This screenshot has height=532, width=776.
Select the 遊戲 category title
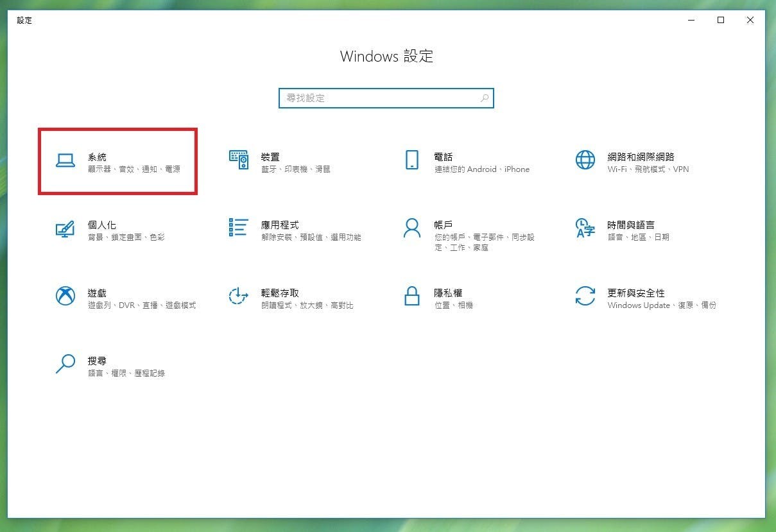97,293
